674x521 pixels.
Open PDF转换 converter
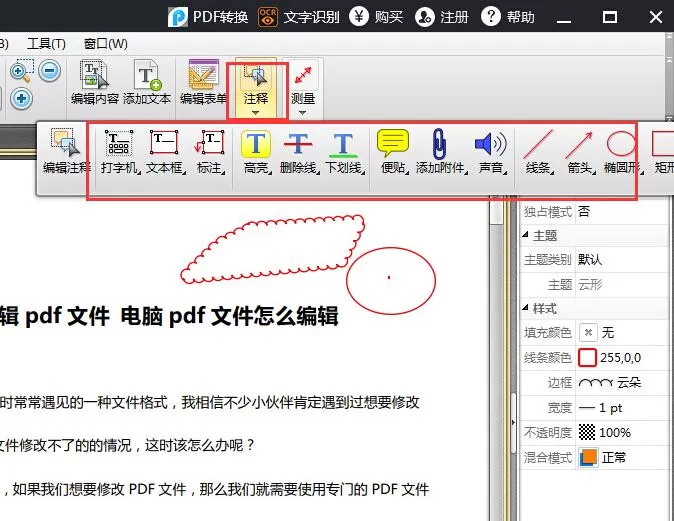208,17
